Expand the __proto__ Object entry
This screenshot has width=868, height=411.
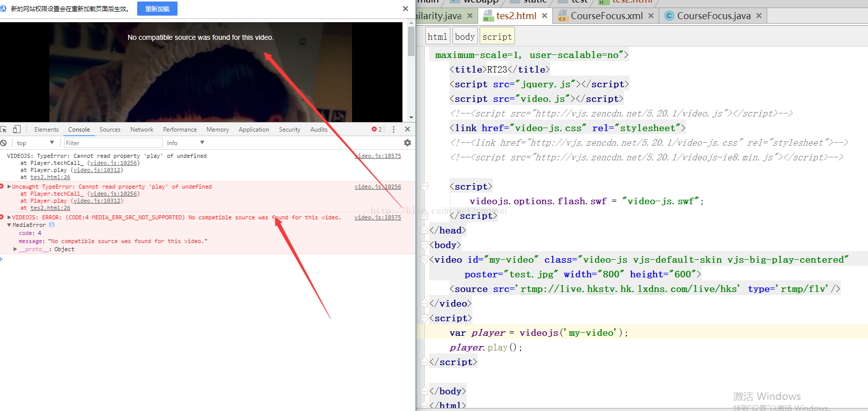(15, 249)
